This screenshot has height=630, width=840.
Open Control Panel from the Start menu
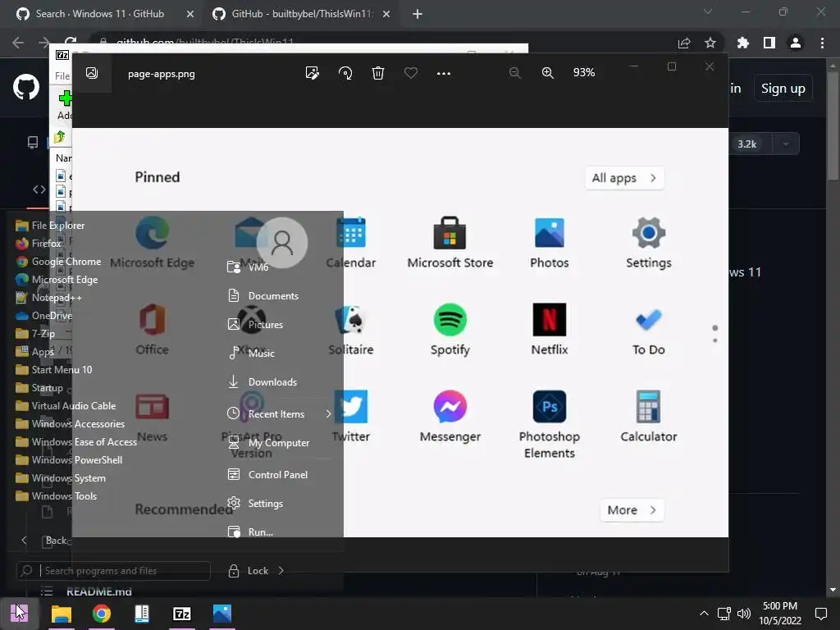coord(267,475)
